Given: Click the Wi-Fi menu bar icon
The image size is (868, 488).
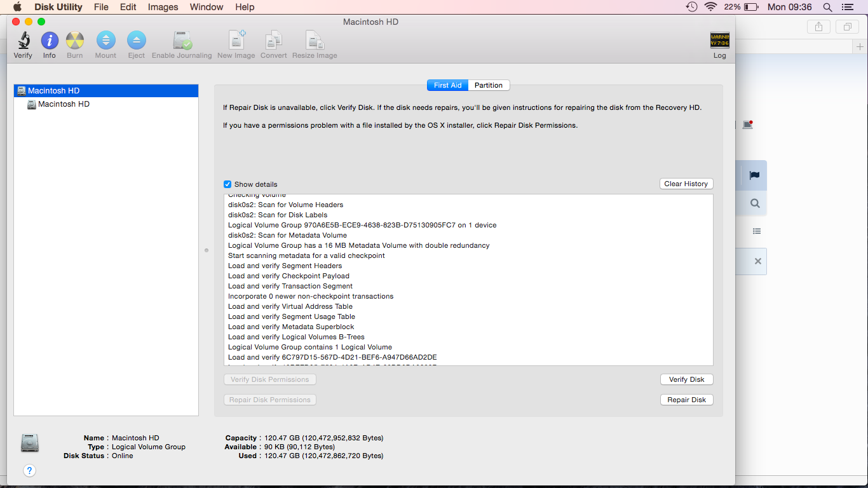Looking at the screenshot, I should [x=710, y=7].
